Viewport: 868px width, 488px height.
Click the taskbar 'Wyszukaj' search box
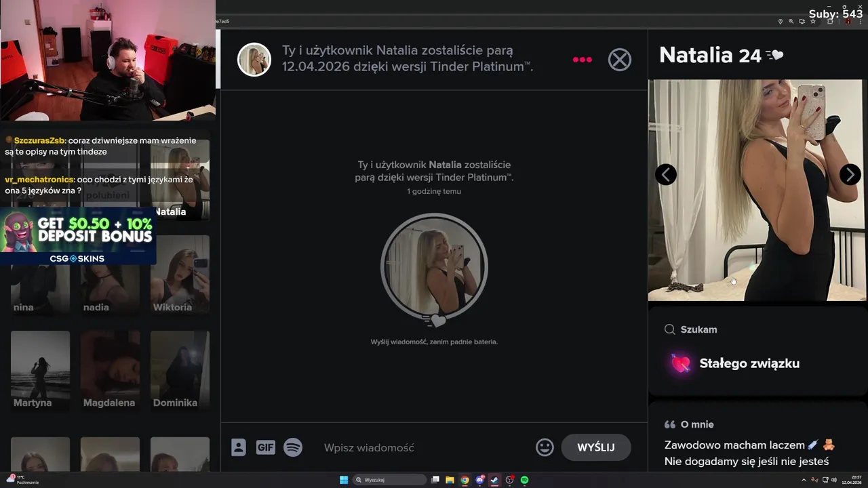click(x=391, y=480)
